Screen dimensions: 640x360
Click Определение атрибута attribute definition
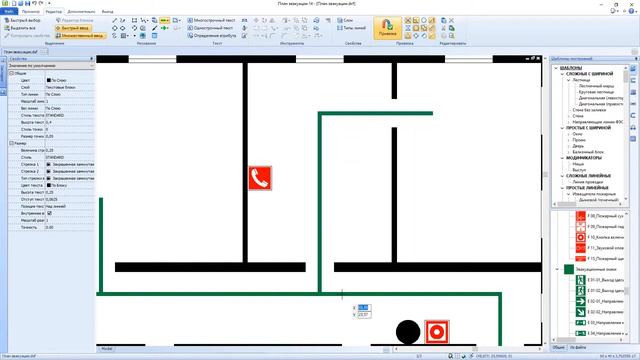(x=212, y=36)
